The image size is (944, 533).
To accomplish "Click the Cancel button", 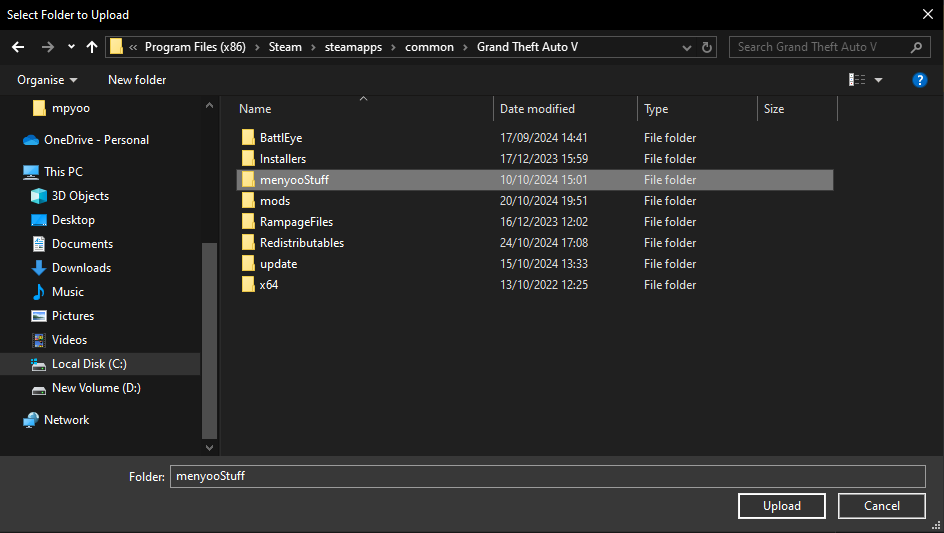I will click(882, 506).
